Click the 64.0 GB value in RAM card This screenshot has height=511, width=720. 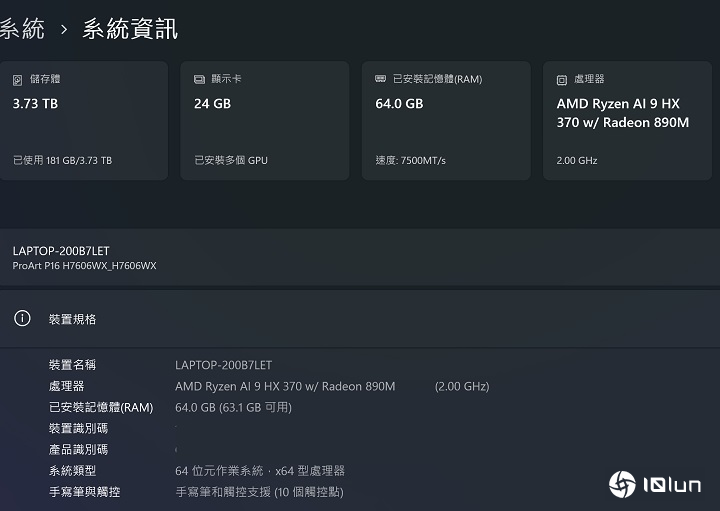pos(399,103)
